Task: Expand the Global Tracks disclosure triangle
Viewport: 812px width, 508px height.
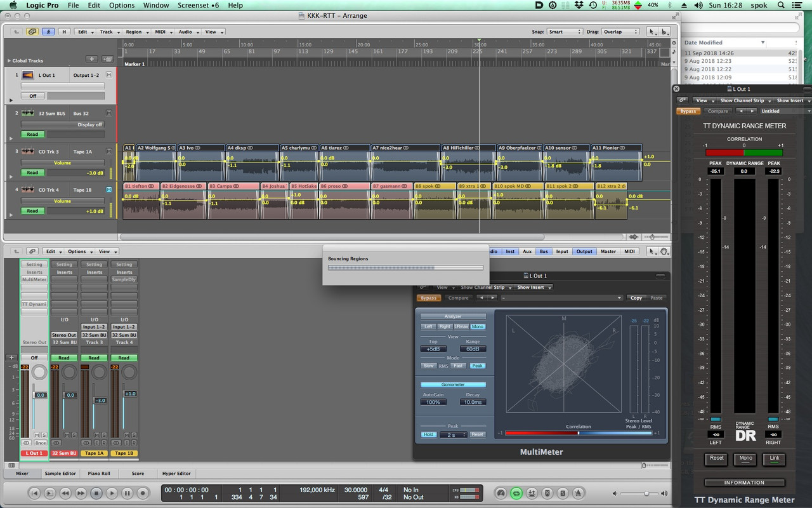Action: pyautogui.click(x=9, y=61)
